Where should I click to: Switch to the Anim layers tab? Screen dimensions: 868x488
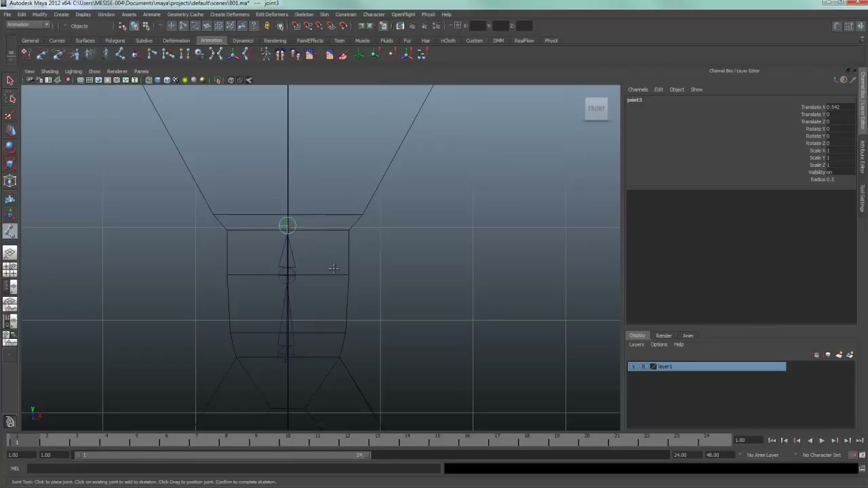point(688,335)
